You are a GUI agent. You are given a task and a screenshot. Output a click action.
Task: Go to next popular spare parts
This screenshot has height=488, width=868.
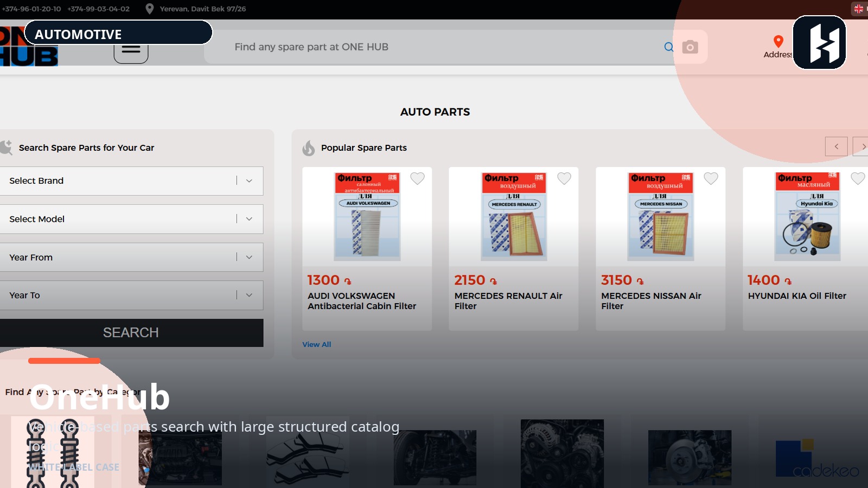point(861,146)
